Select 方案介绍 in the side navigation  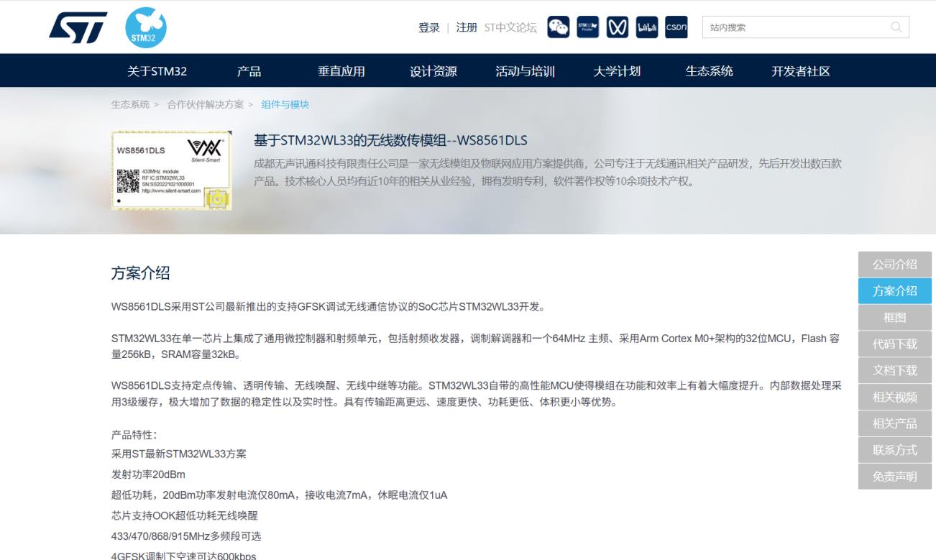pos(895,291)
